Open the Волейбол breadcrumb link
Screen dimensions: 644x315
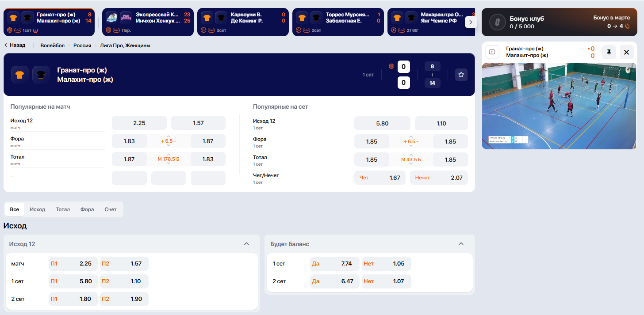(x=52, y=46)
